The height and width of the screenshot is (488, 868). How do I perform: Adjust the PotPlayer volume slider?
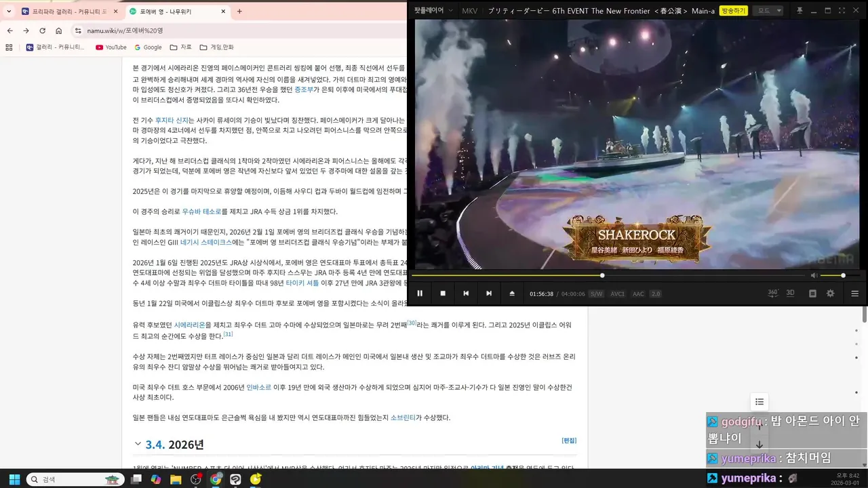[840, 275]
